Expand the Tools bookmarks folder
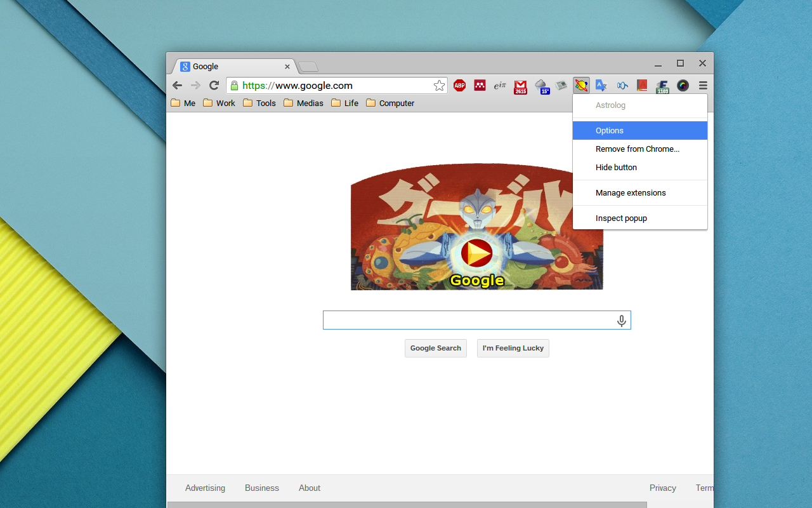This screenshot has width=812, height=508. (x=259, y=103)
